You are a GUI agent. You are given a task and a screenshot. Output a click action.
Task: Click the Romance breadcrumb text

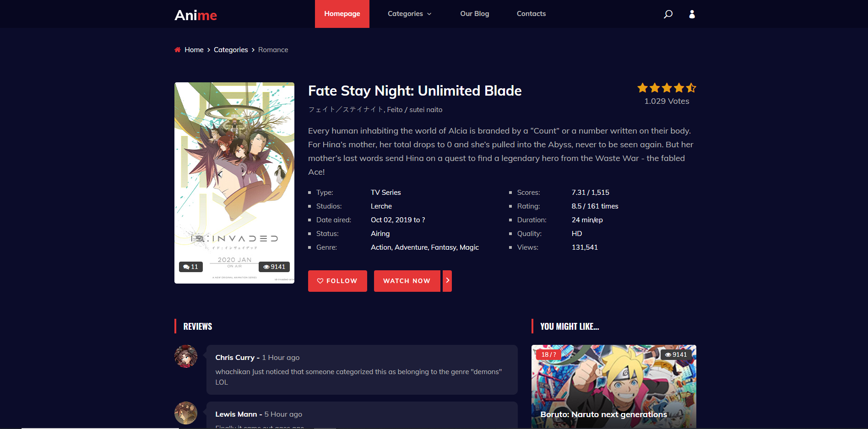point(273,50)
